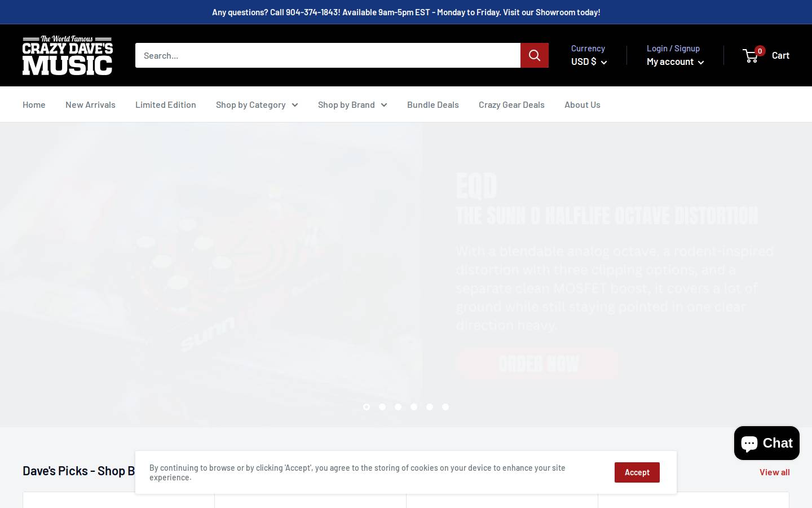
Task: Expand the Shop by Category menu
Action: [257, 104]
